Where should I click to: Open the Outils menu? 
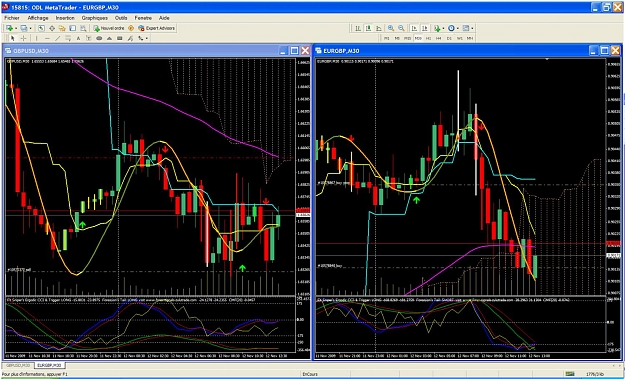121,18
